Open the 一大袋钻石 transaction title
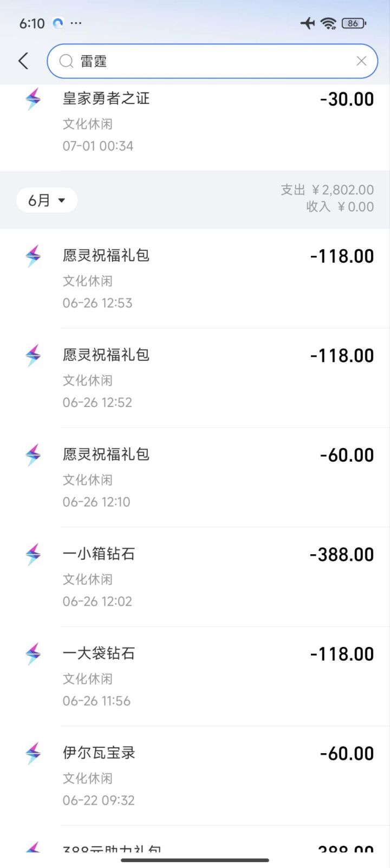Viewport: 390px width, 868px height. [x=99, y=653]
